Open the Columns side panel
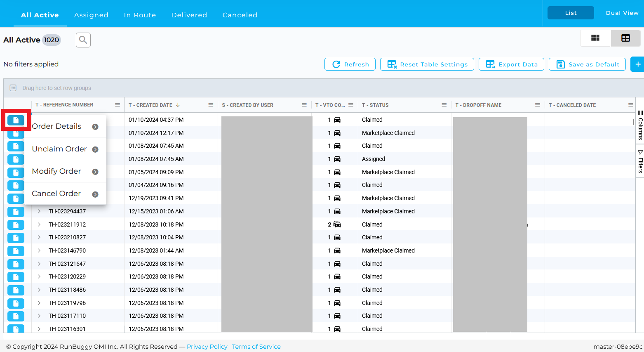 [640, 125]
